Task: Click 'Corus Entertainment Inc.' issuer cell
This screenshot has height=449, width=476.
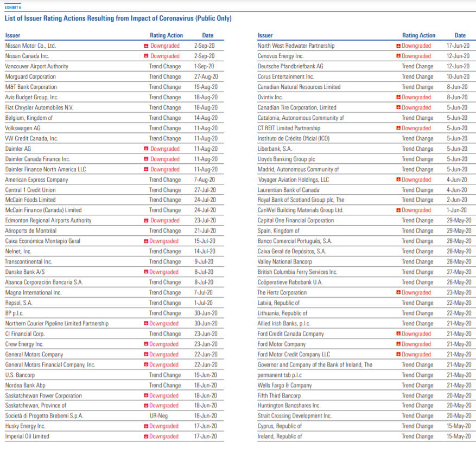Action: 285,77
